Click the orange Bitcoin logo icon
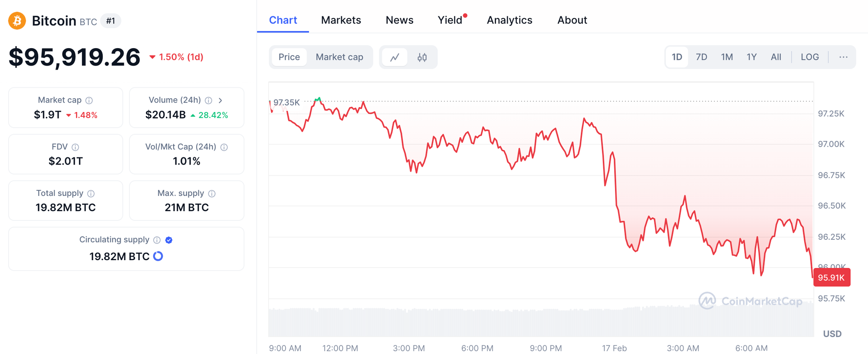Viewport: 868px width, 354px height. click(x=17, y=21)
